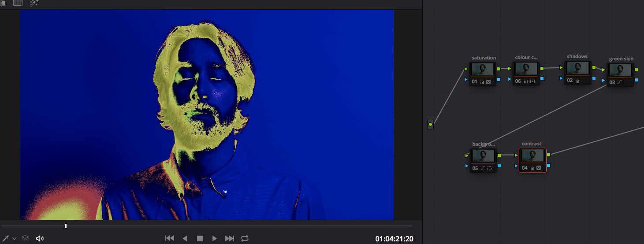Click green RGB input of shadows node
The image size is (644, 244).
point(562,68)
